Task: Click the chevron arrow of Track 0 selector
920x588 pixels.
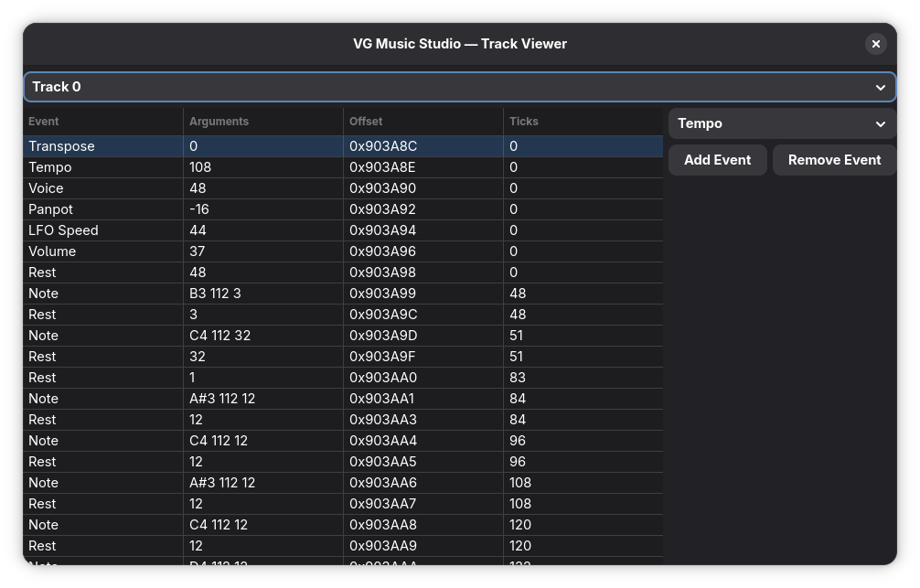Action: pyautogui.click(x=880, y=88)
